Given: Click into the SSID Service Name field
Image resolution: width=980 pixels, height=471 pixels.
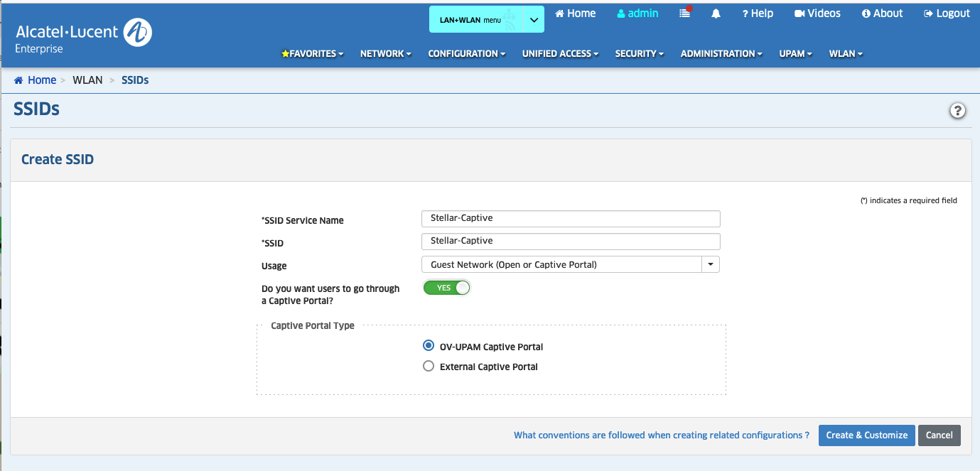Looking at the screenshot, I should pyautogui.click(x=570, y=218).
